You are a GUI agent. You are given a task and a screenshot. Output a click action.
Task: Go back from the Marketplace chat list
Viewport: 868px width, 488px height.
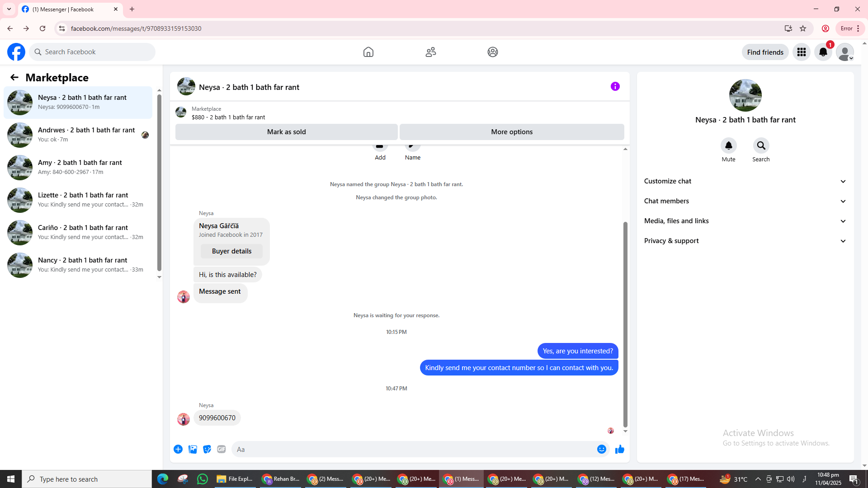(x=14, y=77)
